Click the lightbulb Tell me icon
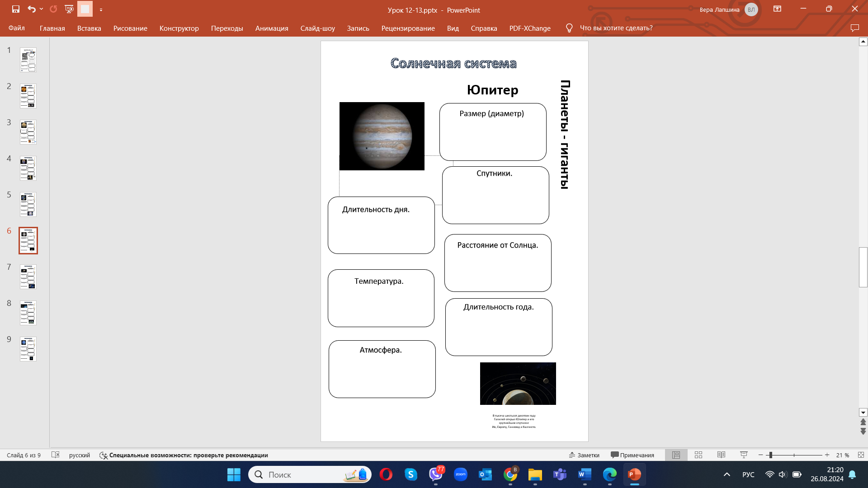This screenshot has height=488, width=868. coord(569,28)
